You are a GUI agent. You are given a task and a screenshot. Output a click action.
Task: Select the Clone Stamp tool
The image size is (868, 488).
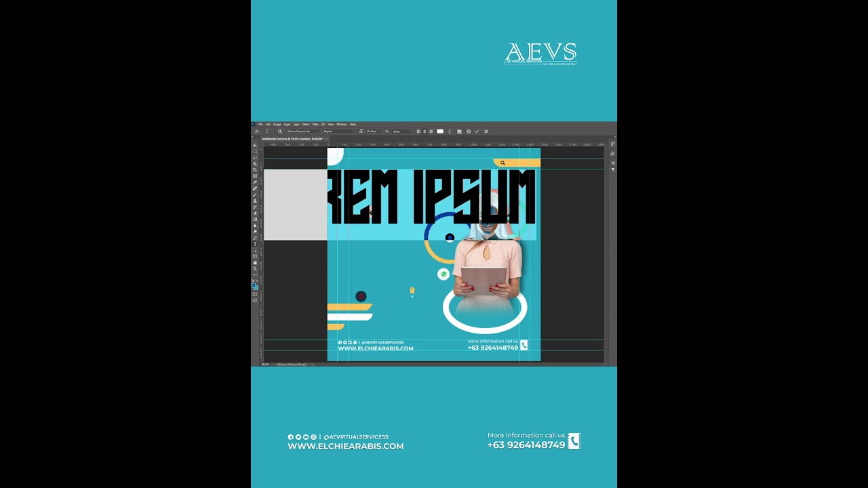click(255, 201)
